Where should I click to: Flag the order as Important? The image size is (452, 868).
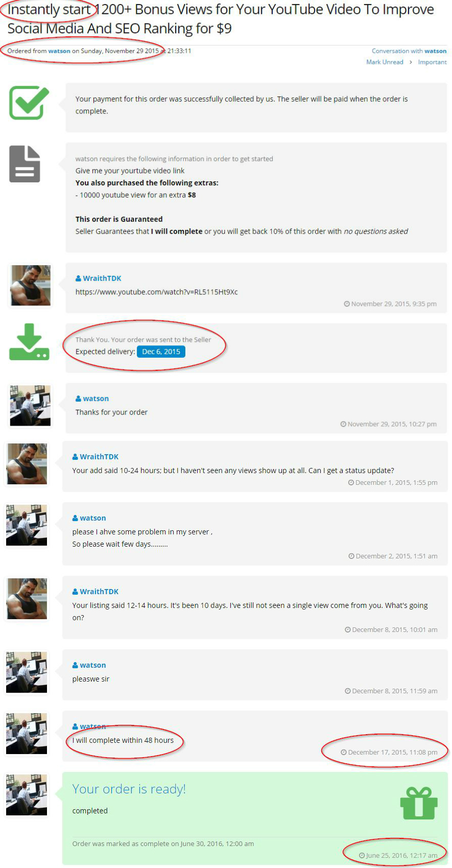pyautogui.click(x=432, y=62)
